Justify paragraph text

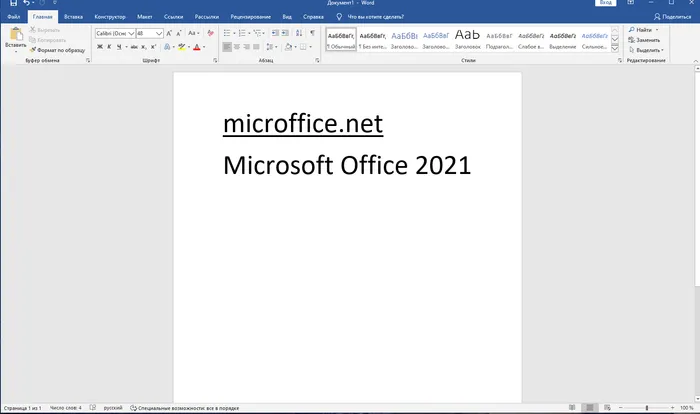256,47
